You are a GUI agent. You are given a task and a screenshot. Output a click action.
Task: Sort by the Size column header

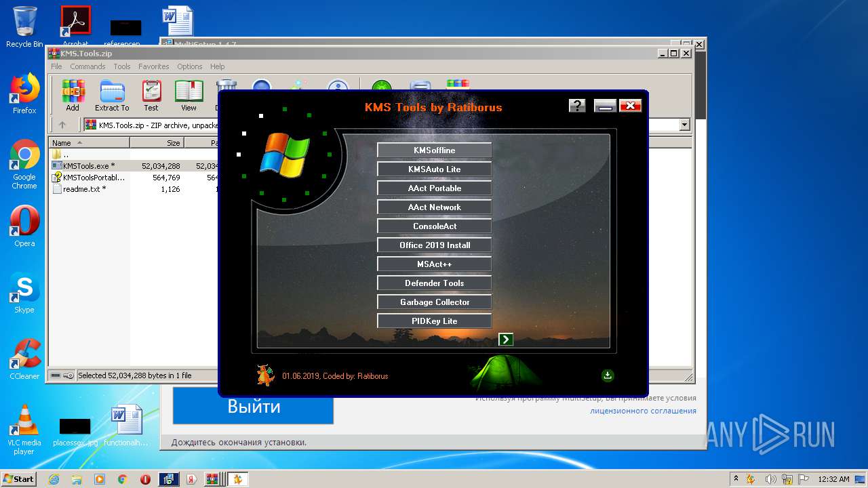pos(157,143)
